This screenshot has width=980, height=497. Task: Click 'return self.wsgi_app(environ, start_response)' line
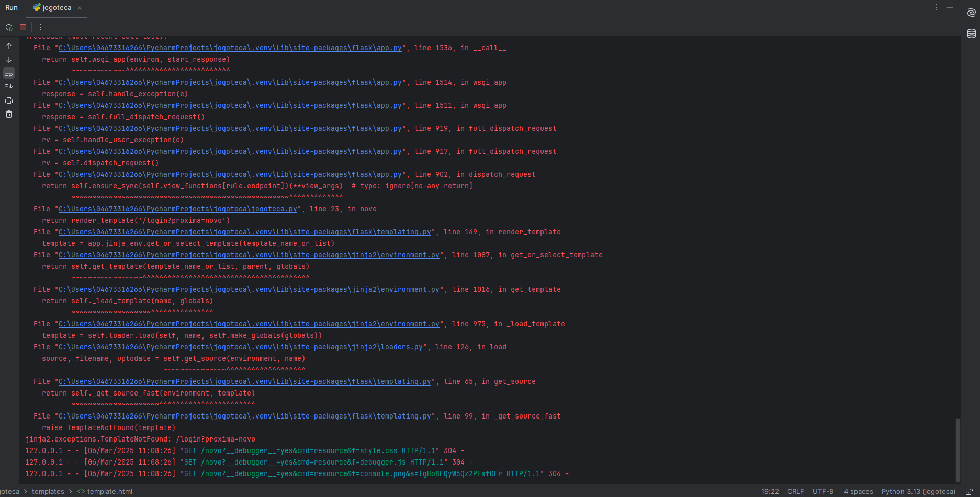click(x=136, y=60)
